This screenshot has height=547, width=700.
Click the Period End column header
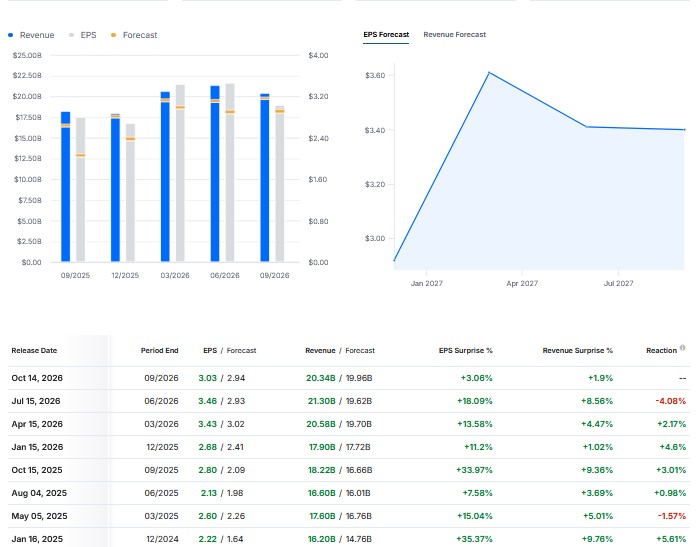point(159,351)
